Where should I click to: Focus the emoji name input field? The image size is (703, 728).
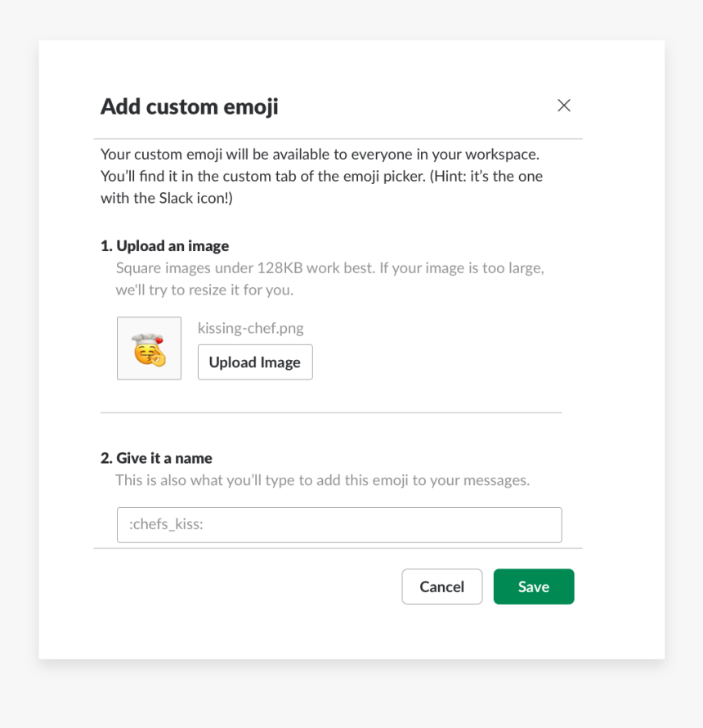(339, 524)
